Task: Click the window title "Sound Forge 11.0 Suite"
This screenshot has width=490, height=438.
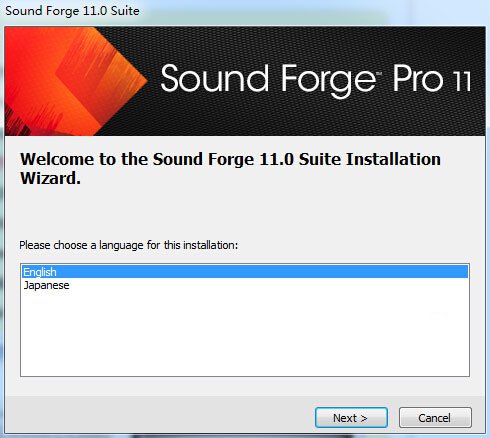Action: click(72, 11)
